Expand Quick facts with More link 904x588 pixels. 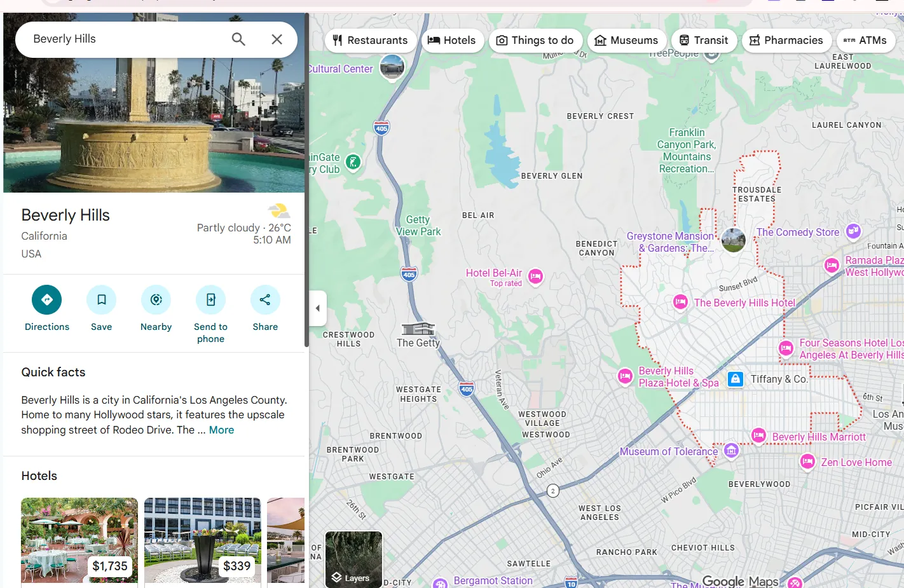pyautogui.click(x=221, y=430)
